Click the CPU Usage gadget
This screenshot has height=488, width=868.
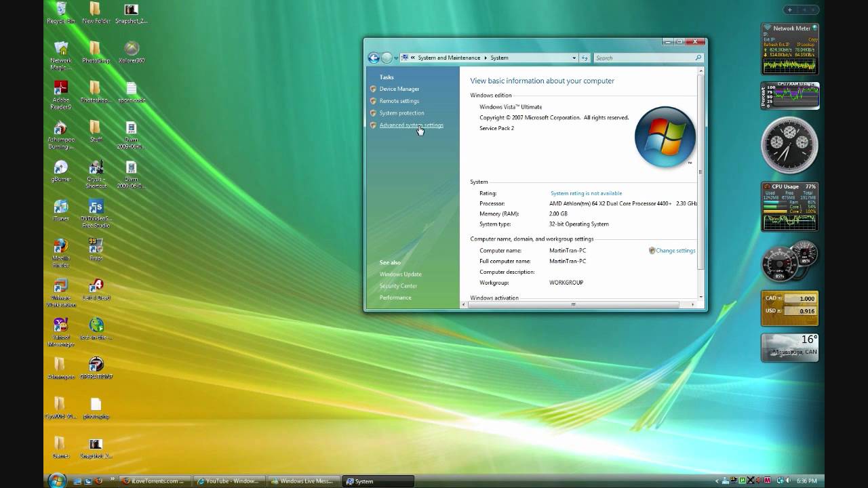(x=789, y=207)
